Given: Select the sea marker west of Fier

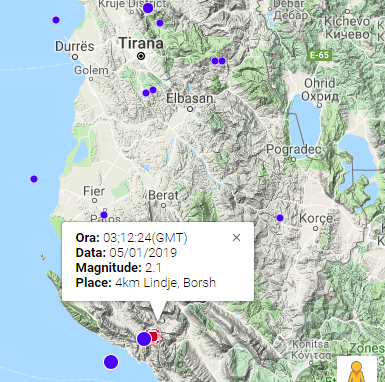Looking at the screenshot, I should [34, 179].
